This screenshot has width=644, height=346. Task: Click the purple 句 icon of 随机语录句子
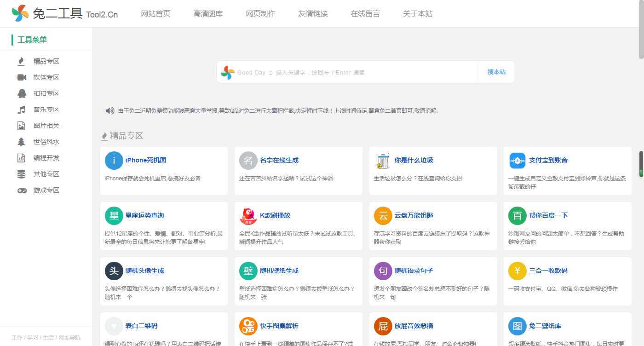tap(383, 271)
